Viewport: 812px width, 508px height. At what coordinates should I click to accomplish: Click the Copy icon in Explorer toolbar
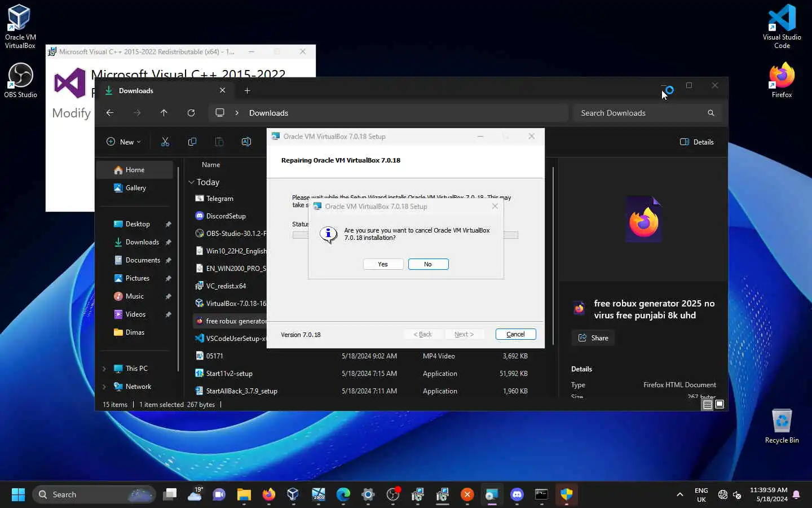point(192,142)
